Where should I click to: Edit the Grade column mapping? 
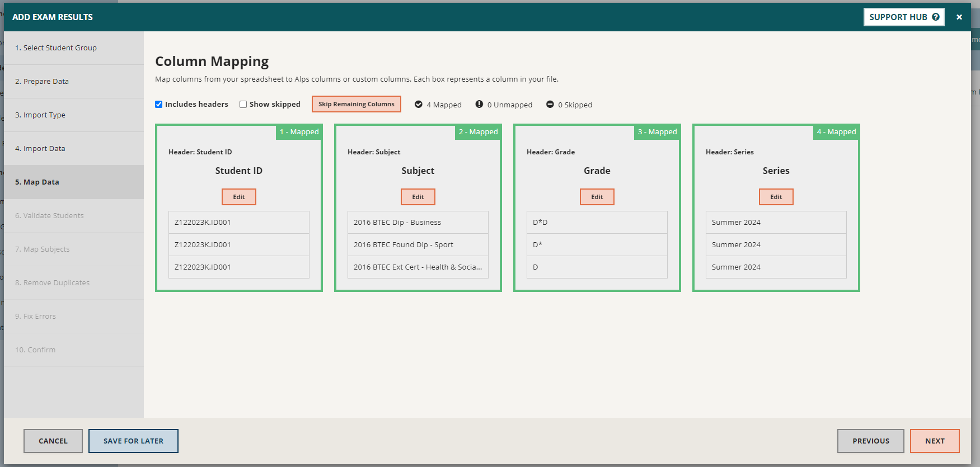tap(597, 197)
